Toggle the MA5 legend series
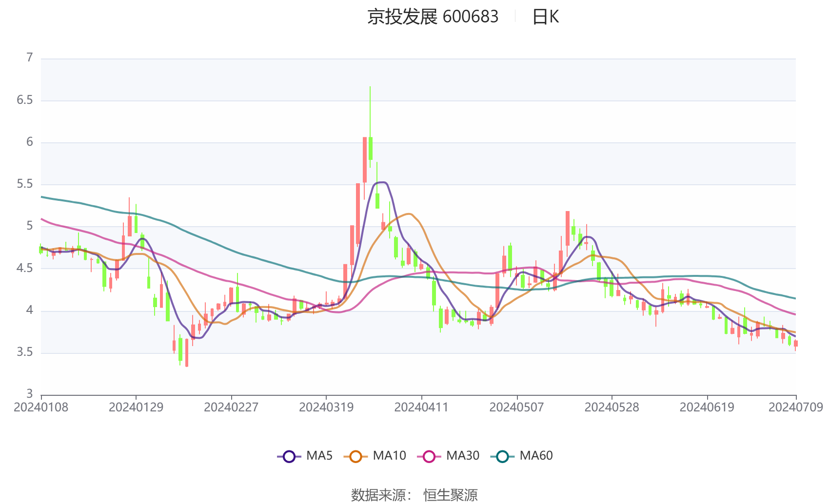This screenshot has height=504, width=829. [x=305, y=456]
